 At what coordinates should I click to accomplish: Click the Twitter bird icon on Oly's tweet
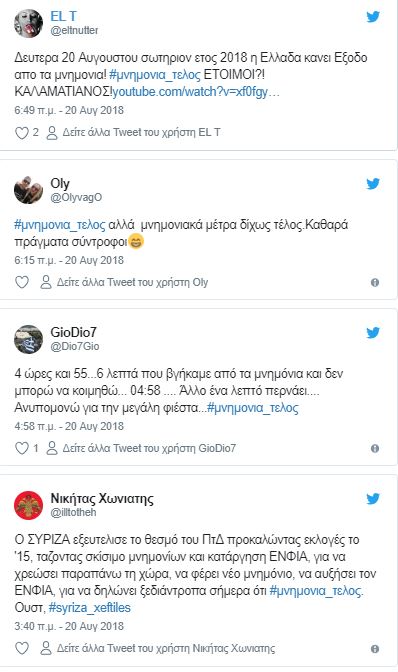[373, 184]
